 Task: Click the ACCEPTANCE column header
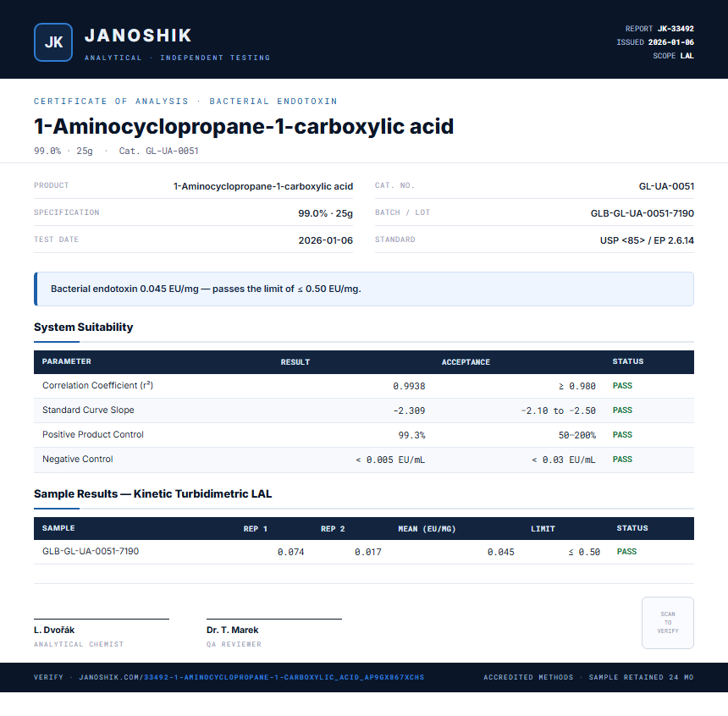point(466,361)
